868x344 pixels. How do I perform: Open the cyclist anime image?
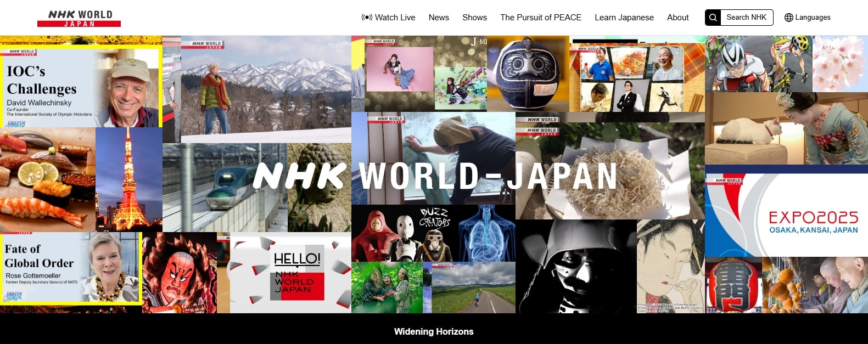(x=758, y=64)
